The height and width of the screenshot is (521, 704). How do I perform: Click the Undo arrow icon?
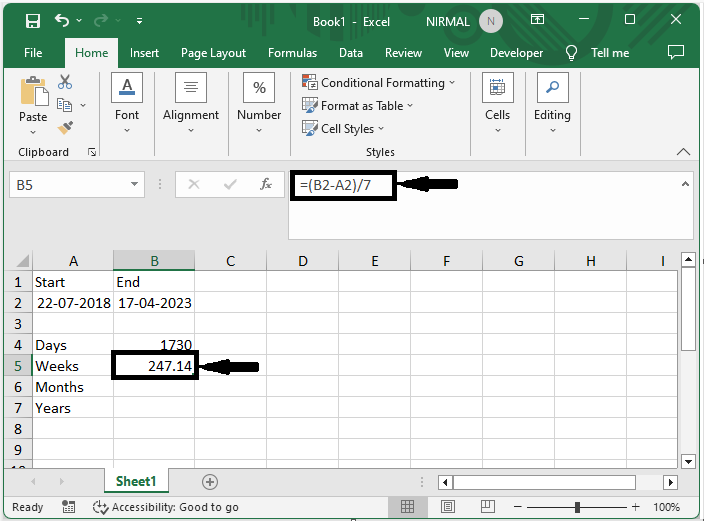point(62,20)
